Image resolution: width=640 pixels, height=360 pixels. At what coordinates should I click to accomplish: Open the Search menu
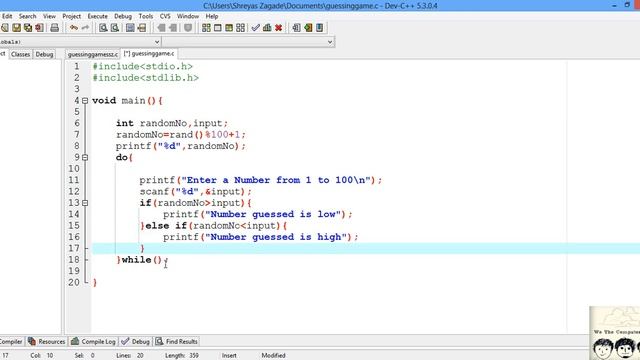coord(27,16)
